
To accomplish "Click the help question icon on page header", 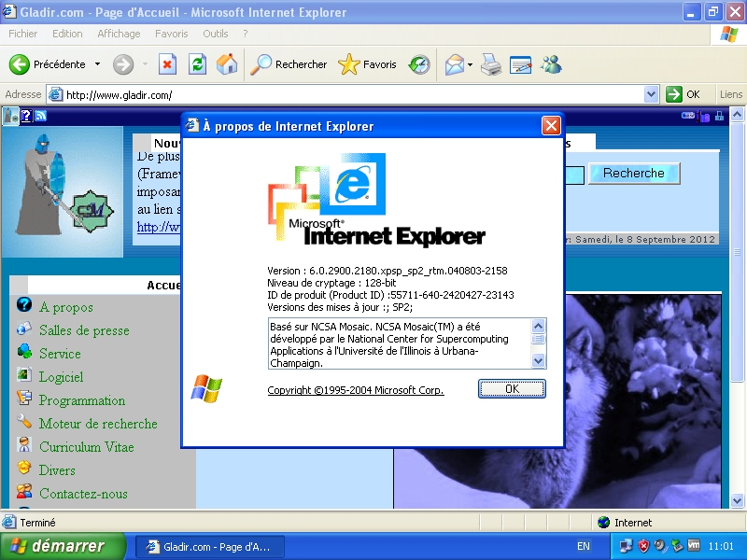I will tap(26, 115).
